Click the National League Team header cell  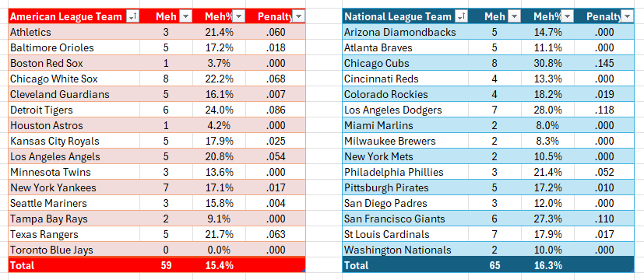(x=406, y=16)
